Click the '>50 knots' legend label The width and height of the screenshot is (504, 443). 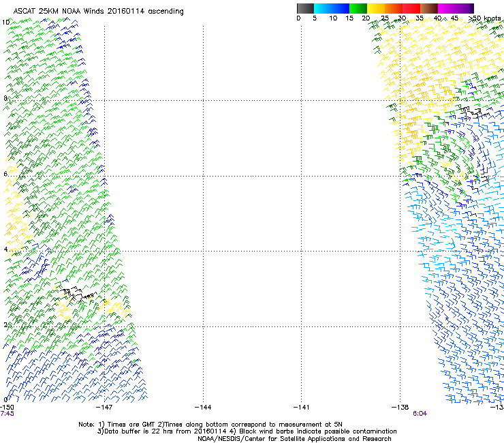(x=484, y=18)
